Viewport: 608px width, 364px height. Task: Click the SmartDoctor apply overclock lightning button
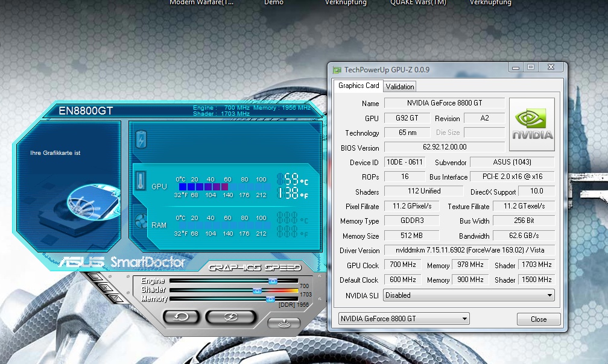[x=230, y=317]
